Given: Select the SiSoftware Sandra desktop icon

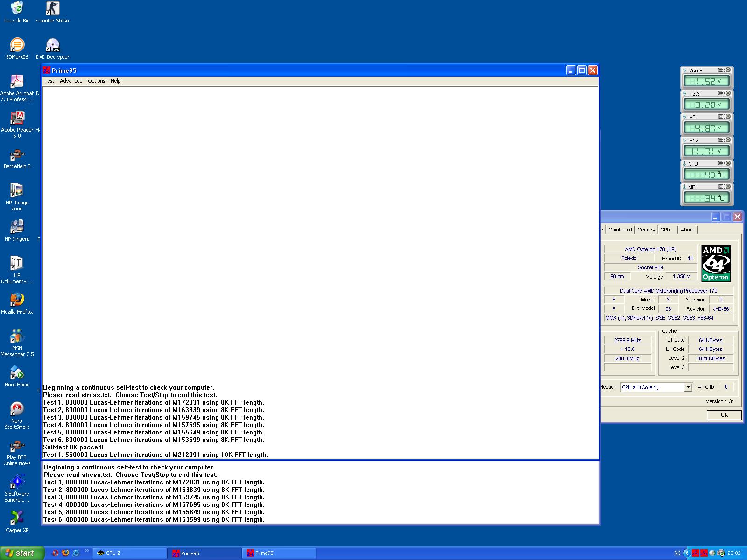Looking at the screenshot, I should coord(17,489).
